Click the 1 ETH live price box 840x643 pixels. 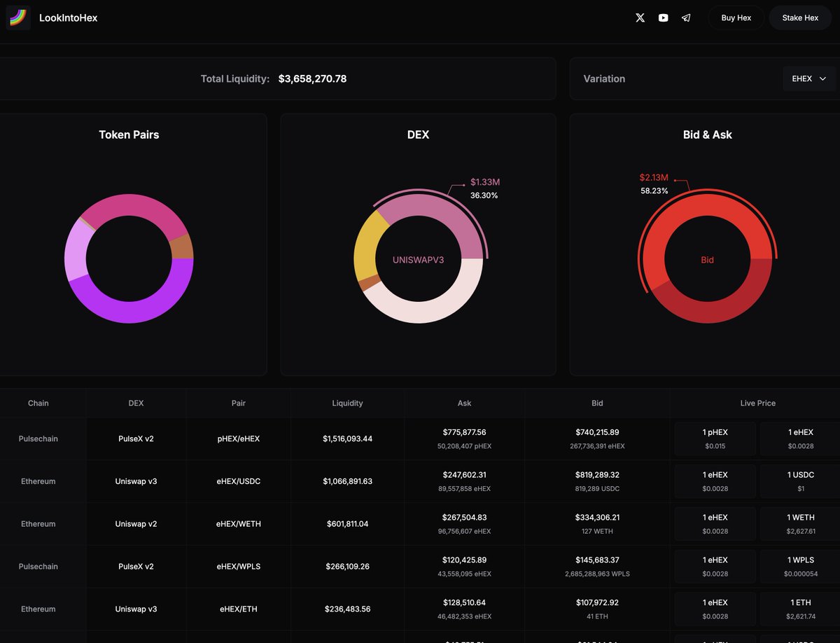click(x=801, y=609)
